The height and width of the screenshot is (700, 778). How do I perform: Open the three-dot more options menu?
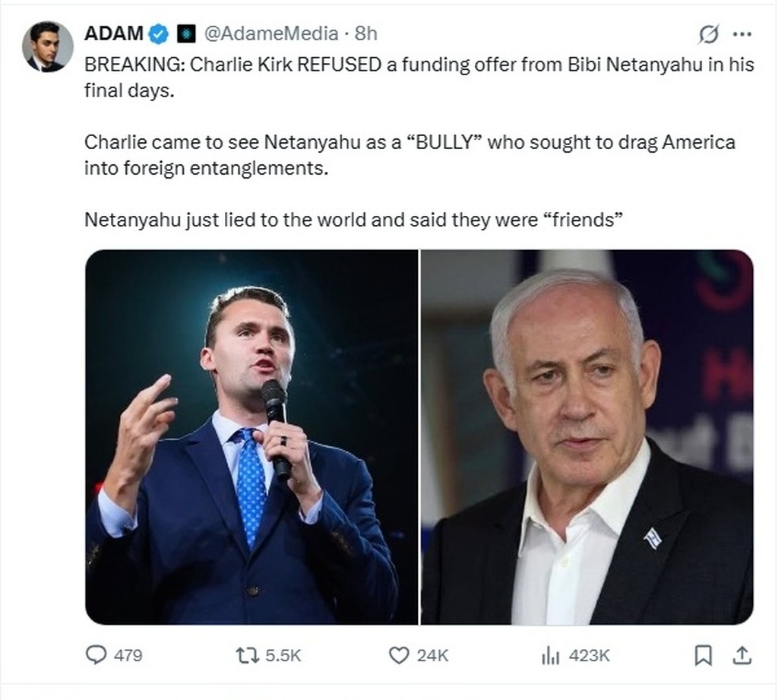[x=741, y=34]
